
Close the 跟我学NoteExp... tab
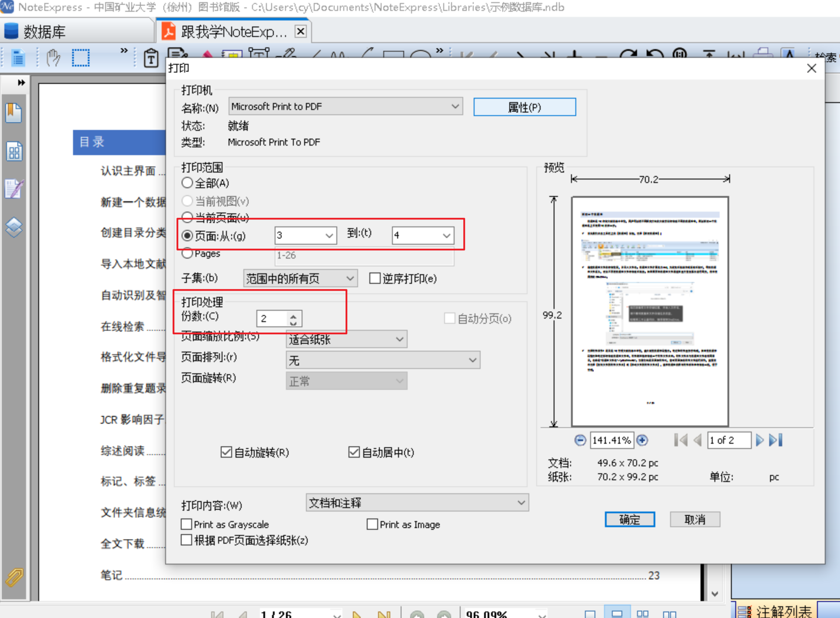click(300, 31)
